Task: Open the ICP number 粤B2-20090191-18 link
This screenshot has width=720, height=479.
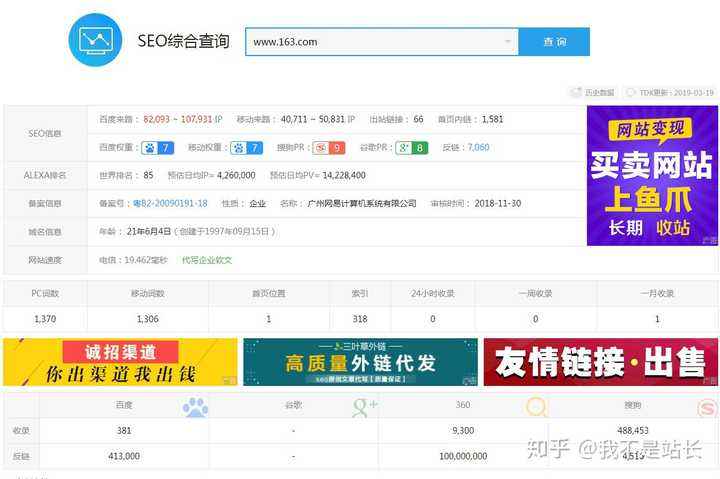Action: (x=170, y=203)
